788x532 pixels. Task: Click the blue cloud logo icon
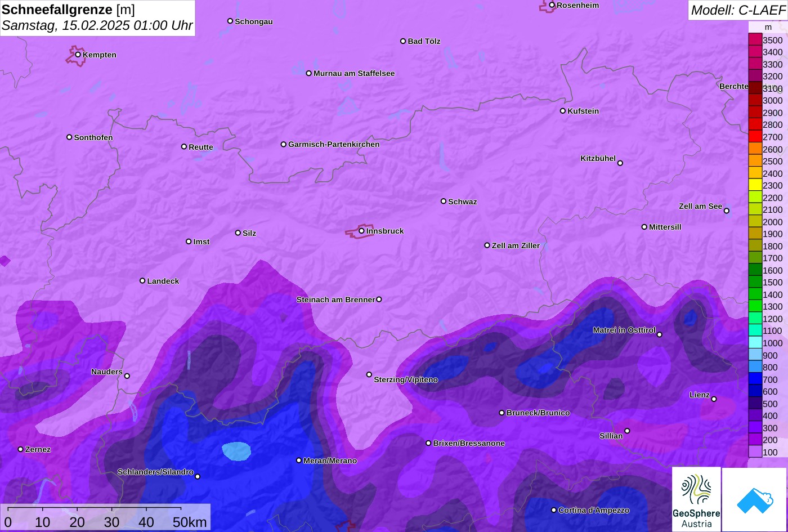click(755, 499)
